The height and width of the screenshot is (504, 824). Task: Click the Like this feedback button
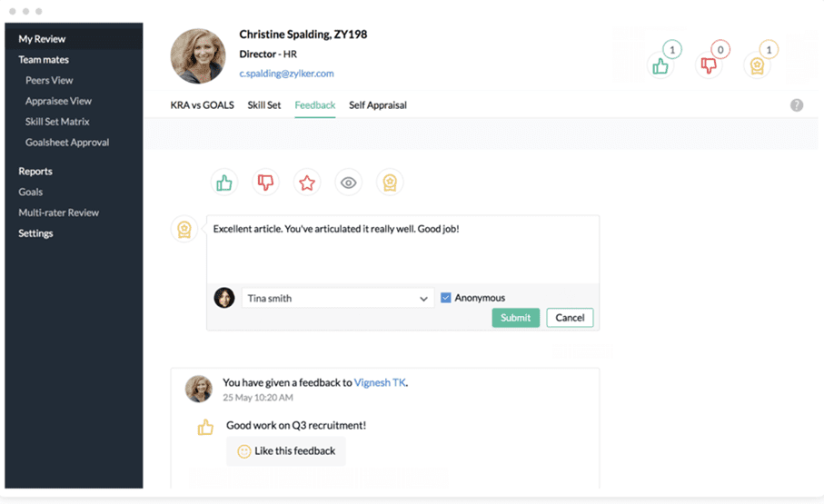[x=286, y=451]
